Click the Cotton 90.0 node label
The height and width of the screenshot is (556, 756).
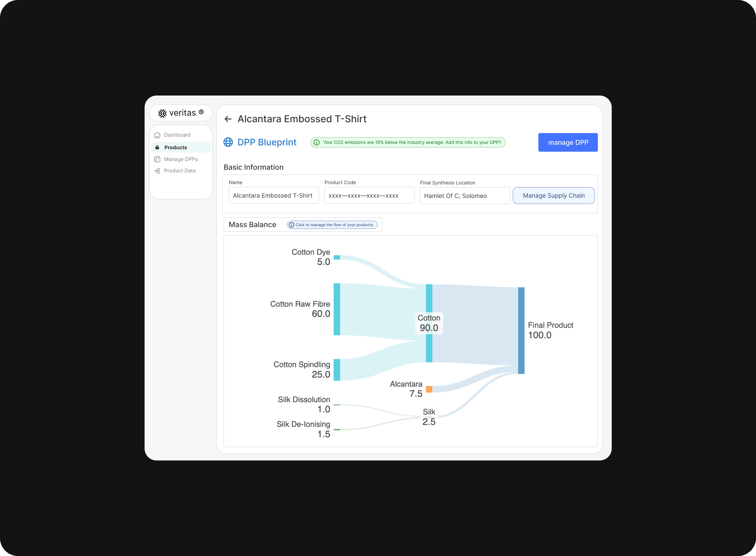pos(429,323)
